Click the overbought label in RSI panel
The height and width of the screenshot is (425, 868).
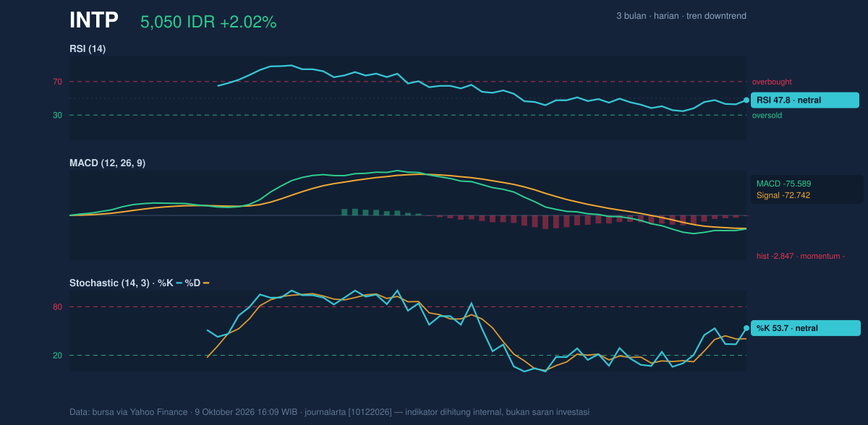[772, 82]
